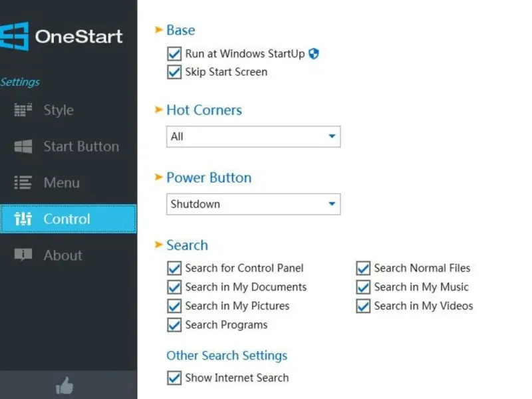
Task: Click the shield icon beside Windows StartUp
Action: tap(314, 54)
